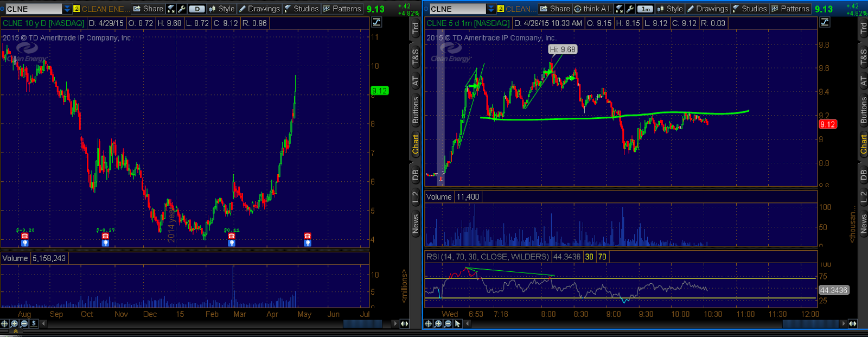Open Studies menu on right chart
Viewport: 868px width, 337px height.
750,9
